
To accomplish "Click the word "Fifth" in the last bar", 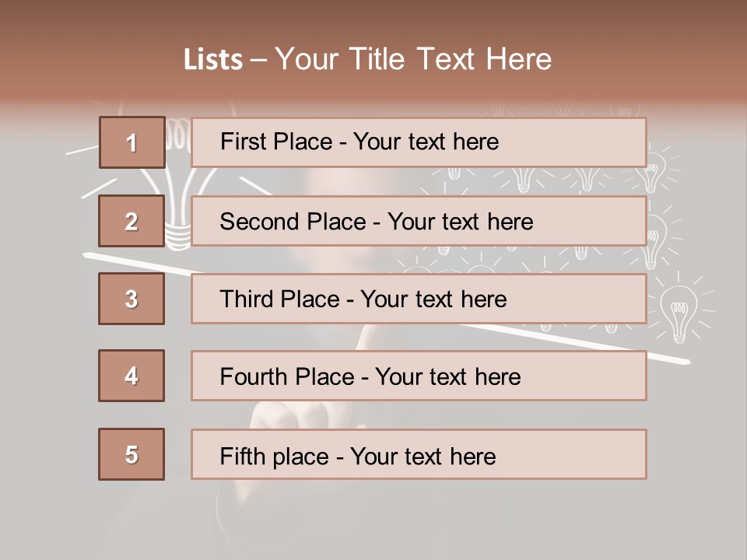I will pyautogui.click(x=244, y=456).
